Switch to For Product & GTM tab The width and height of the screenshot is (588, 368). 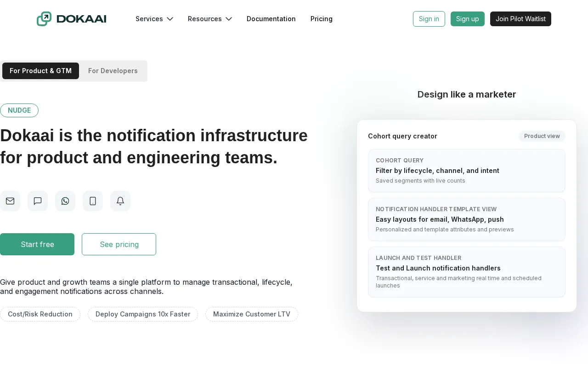pos(40,71)
